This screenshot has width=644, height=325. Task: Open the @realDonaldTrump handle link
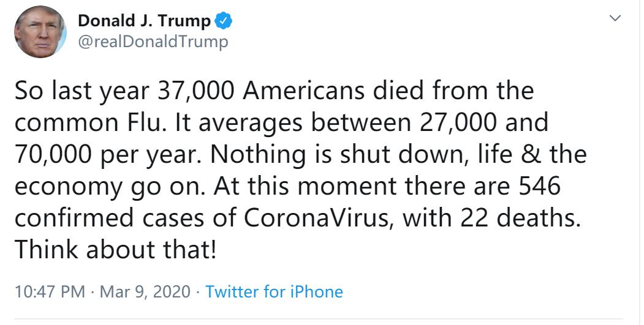click(152, 41)
